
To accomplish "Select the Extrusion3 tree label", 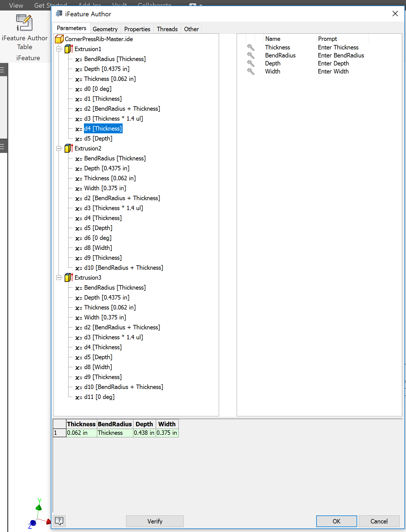I will [88, 278].
